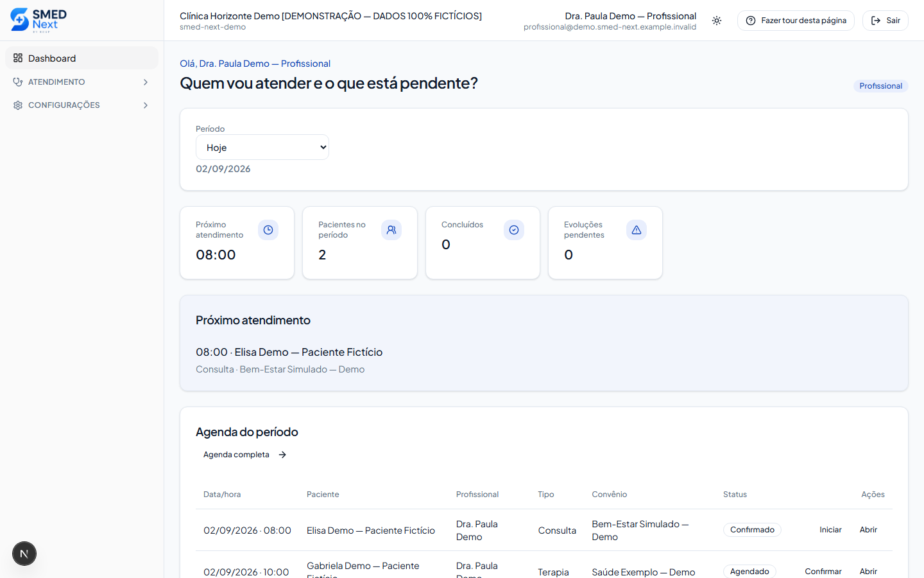Click the logout arrow icon
The image size is (924, 578).
876,21
